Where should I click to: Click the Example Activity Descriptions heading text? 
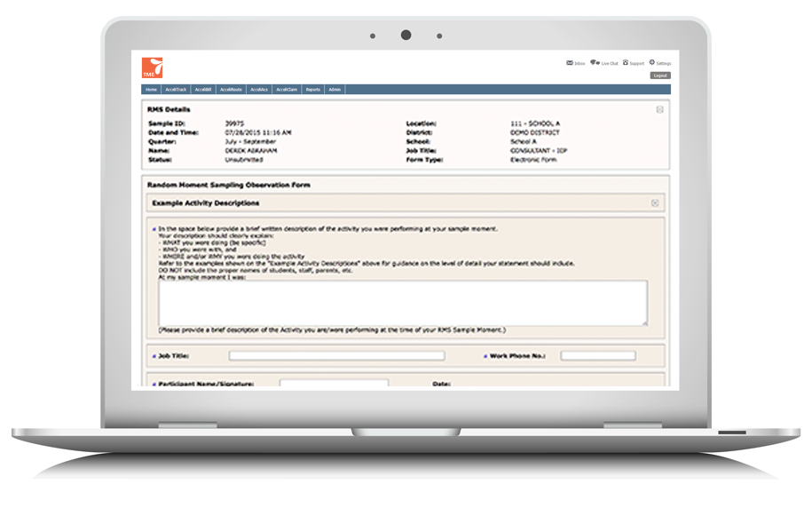pos(206,203)
